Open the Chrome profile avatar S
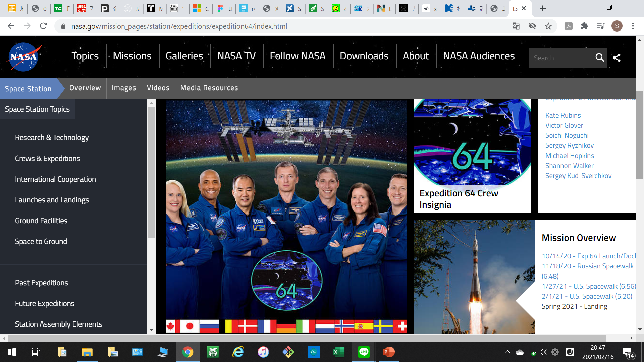The image size is (644, 362). (617, 26)
